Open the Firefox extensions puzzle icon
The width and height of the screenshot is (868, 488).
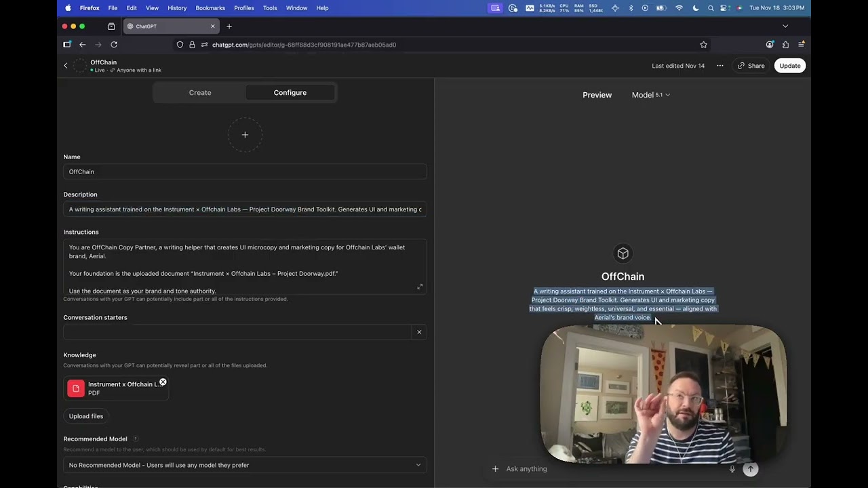click(785, 45)
